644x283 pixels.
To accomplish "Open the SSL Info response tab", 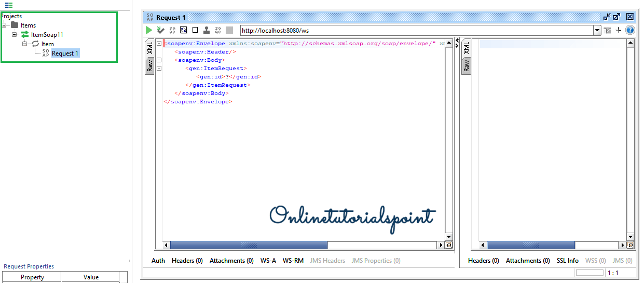I will pyautogui.click(x=567, y=261).
